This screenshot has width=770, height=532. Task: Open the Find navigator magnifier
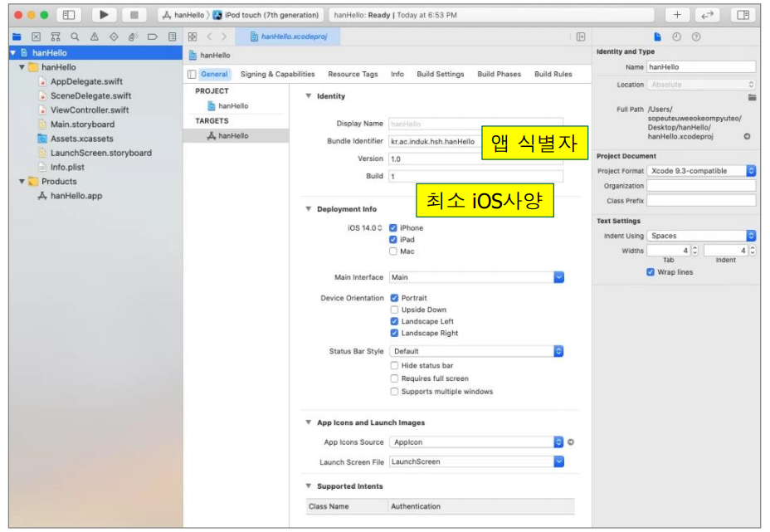click(x=75, y=37)
